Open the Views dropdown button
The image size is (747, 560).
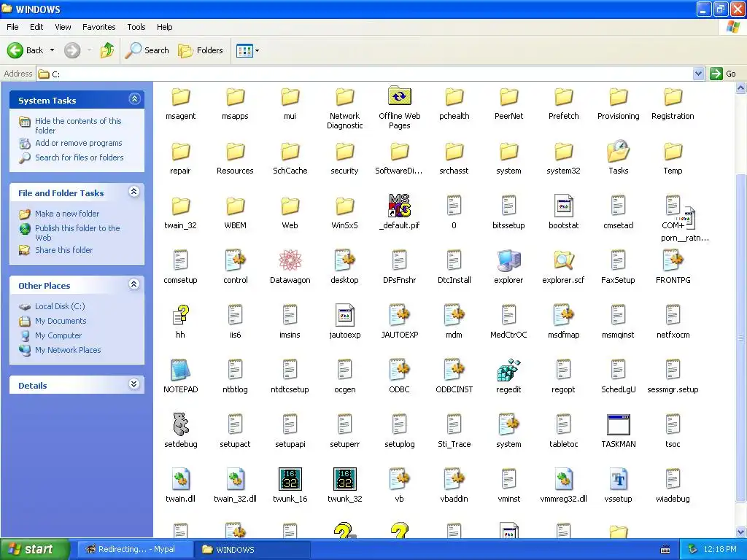click(248, 50)
